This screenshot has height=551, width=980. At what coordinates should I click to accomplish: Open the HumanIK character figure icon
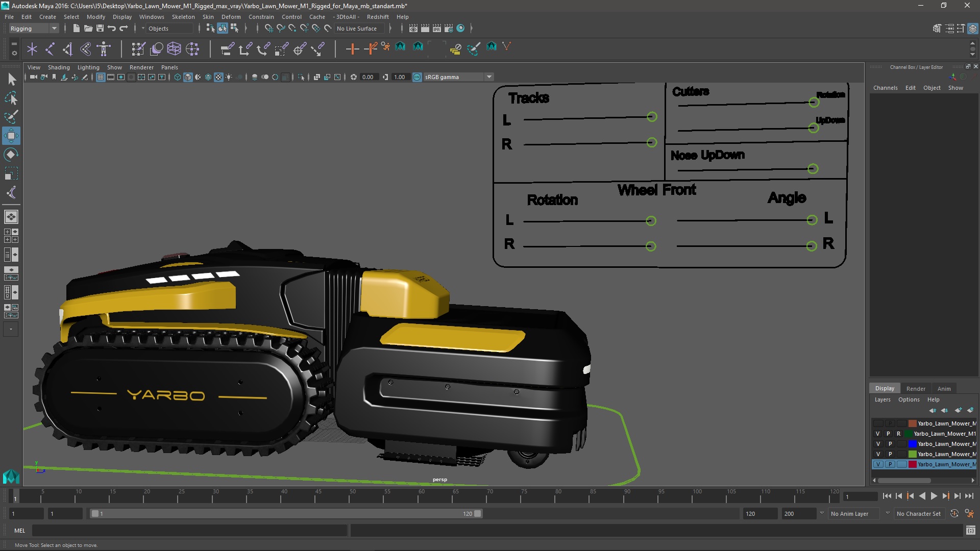pyautogui.click(x=104, y=49)
